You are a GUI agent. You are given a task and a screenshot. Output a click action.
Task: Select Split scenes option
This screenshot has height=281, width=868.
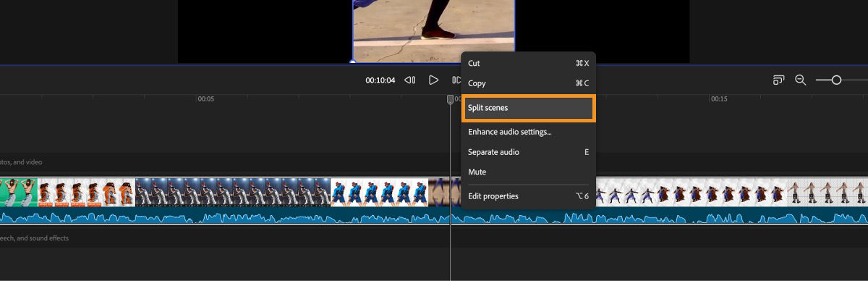point(528,108)
